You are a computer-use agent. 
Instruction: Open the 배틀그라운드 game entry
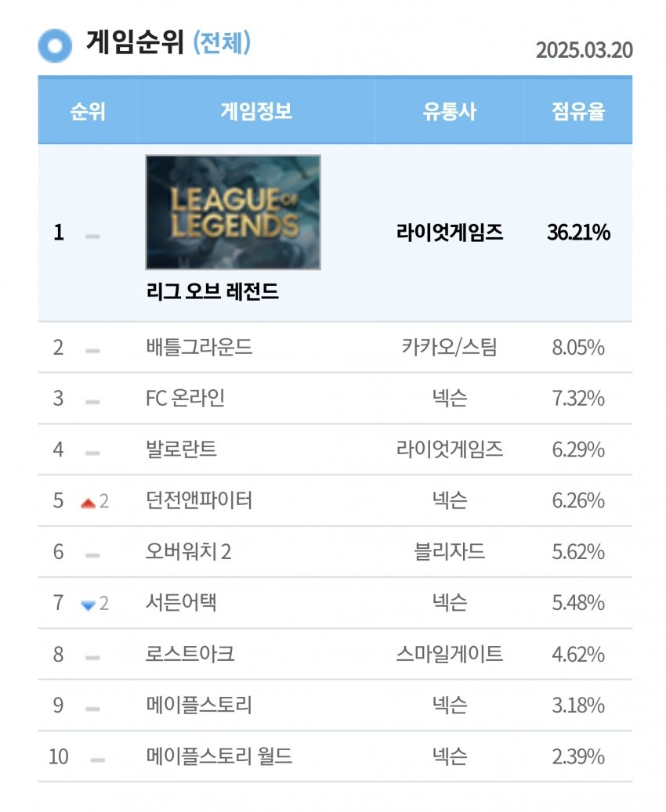pos(199,347)
